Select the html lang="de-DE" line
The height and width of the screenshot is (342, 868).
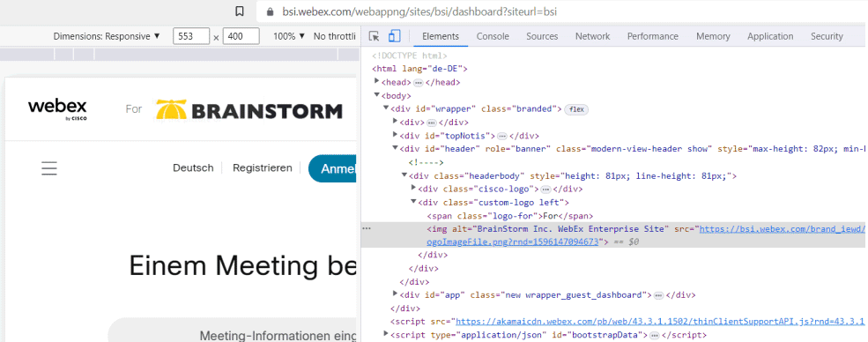click(420, 69)
